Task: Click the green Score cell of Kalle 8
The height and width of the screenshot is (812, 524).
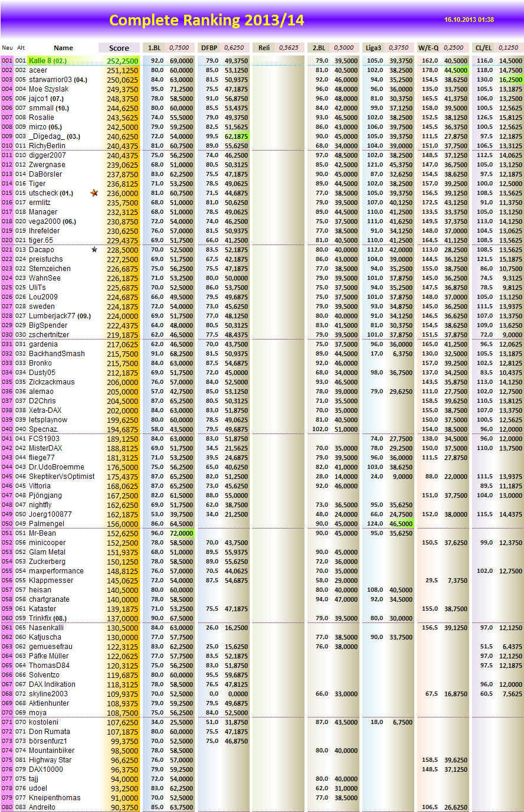Action: click(122, 61)
